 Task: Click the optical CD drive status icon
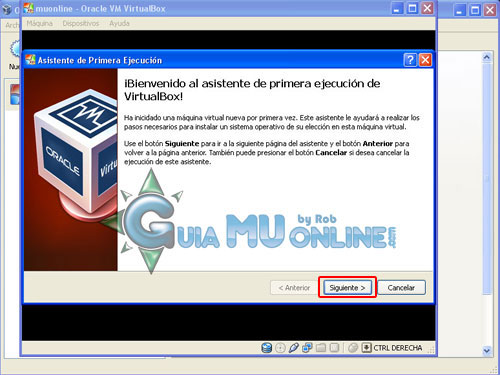pos(280,348)
